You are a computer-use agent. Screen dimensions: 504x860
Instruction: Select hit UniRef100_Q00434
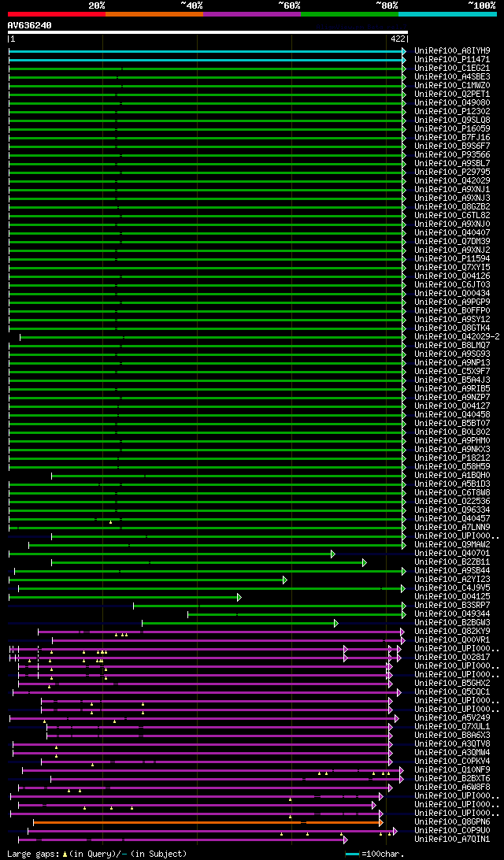tap(453, 293)
